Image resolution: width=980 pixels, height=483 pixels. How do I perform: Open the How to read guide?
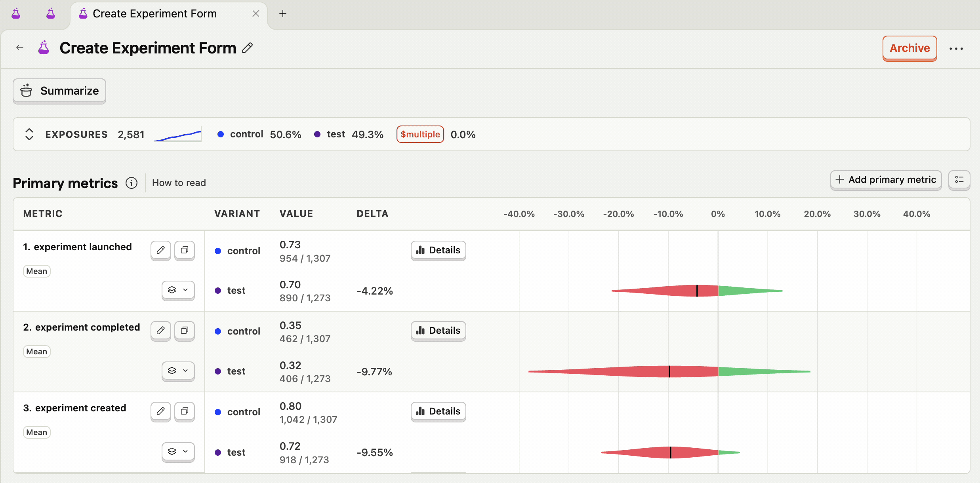click(179, 183)
